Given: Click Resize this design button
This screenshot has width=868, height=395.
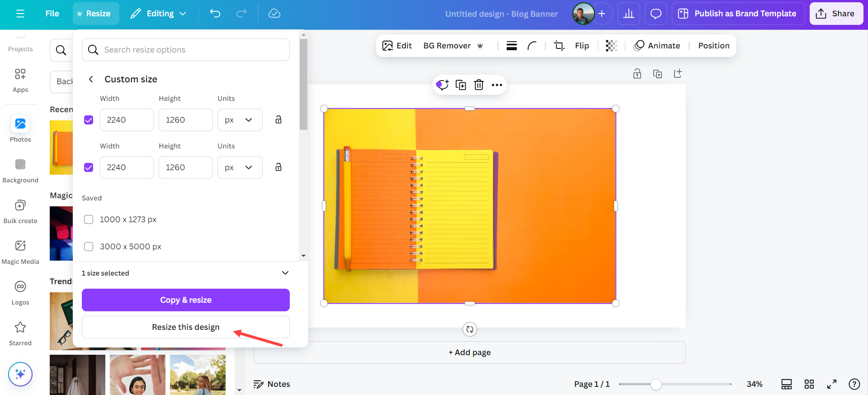Looking at the screenshot, I should click(x=186, y=327).
